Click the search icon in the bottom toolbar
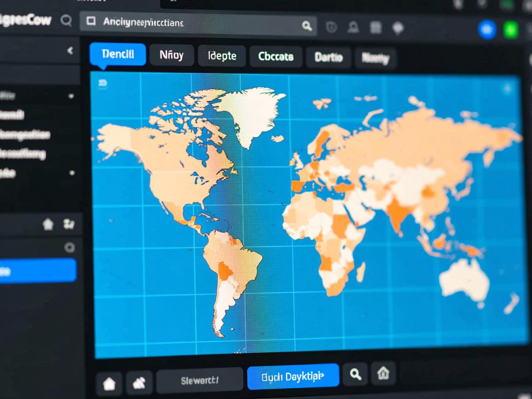Viewport: 532px width, 399px height. click(x=356, y=374)
